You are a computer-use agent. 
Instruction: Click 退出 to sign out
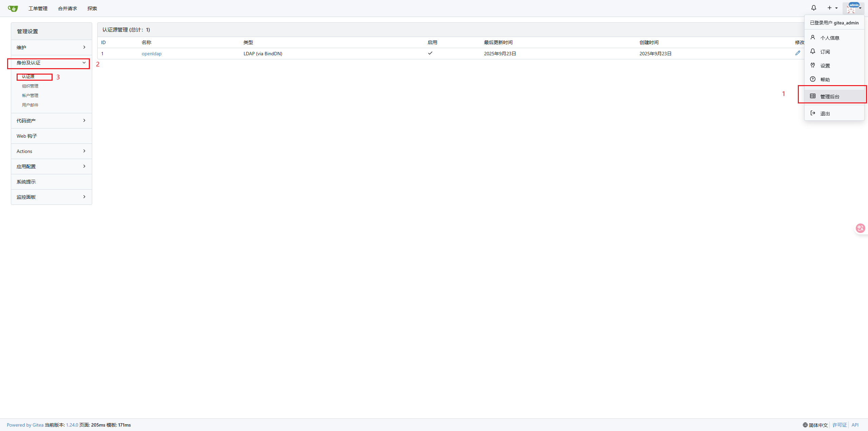(825, 113)
